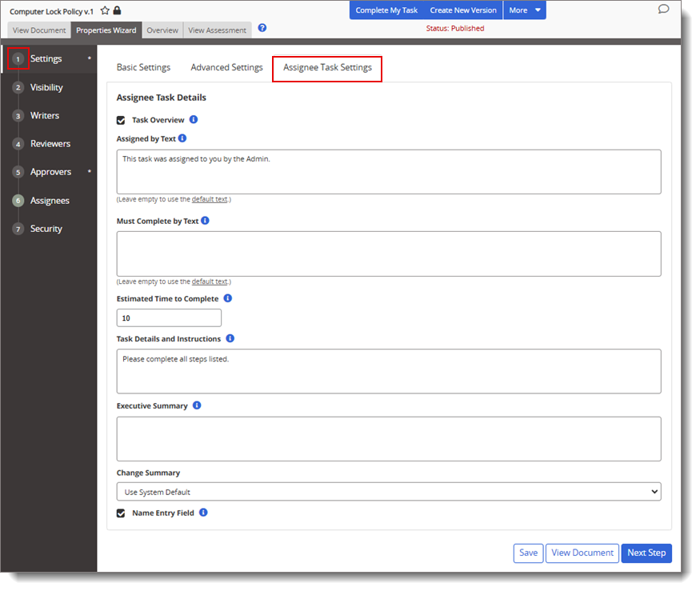Click the Computer Lock Policy v.1 title

click(x=51, y=11)
